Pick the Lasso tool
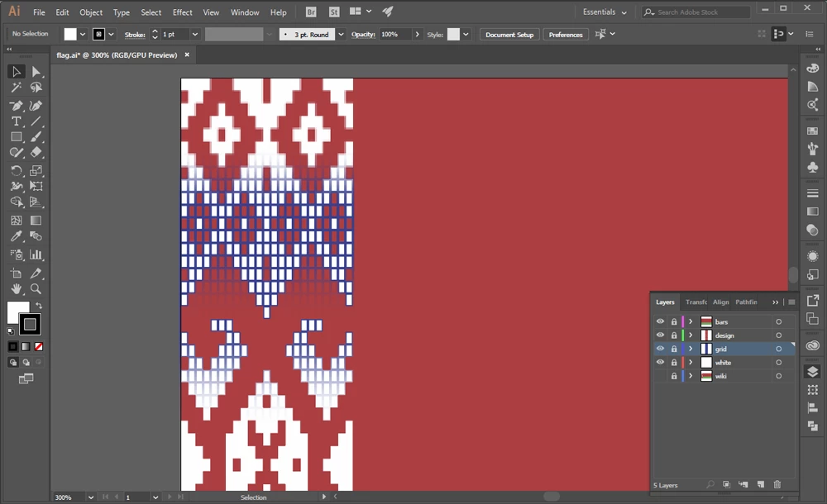This screenshot has width=827, height=504. pos(36,88)
